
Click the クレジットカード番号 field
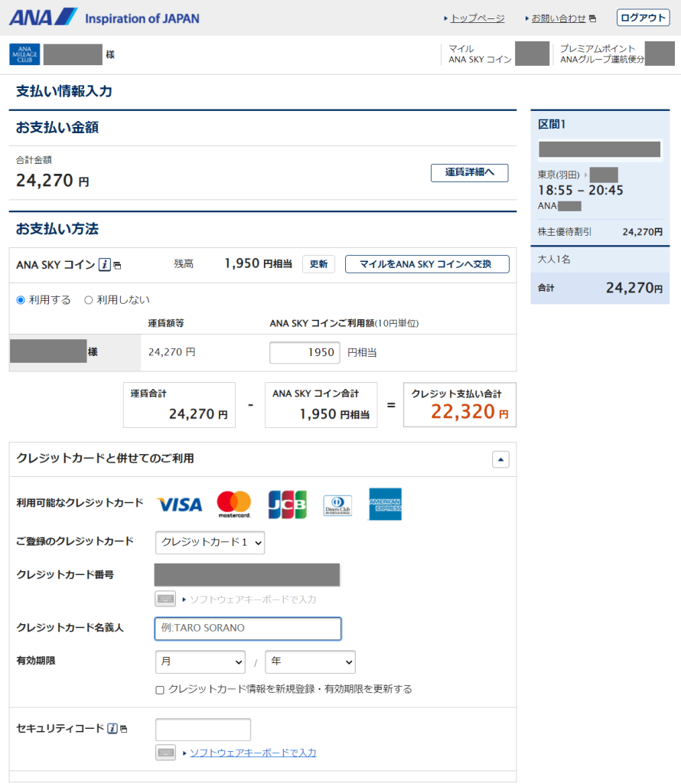click(247, 575)
